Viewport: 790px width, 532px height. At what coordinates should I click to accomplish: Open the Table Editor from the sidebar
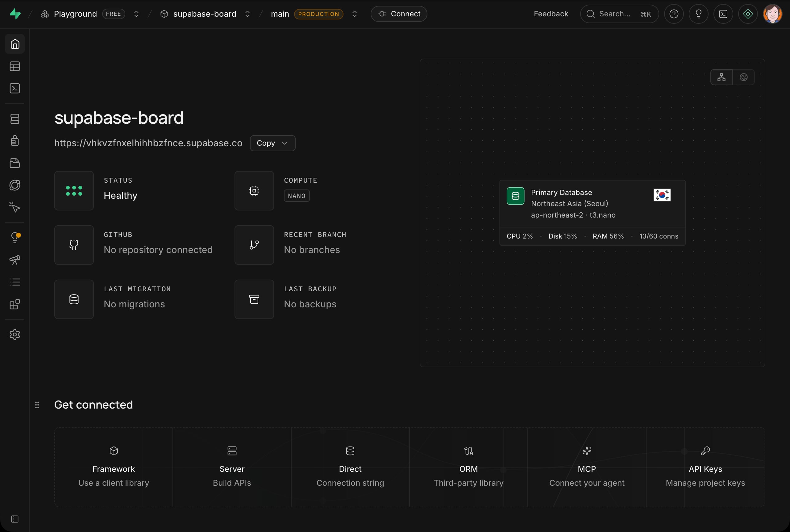pyautogui.click(x=15, y=66)
